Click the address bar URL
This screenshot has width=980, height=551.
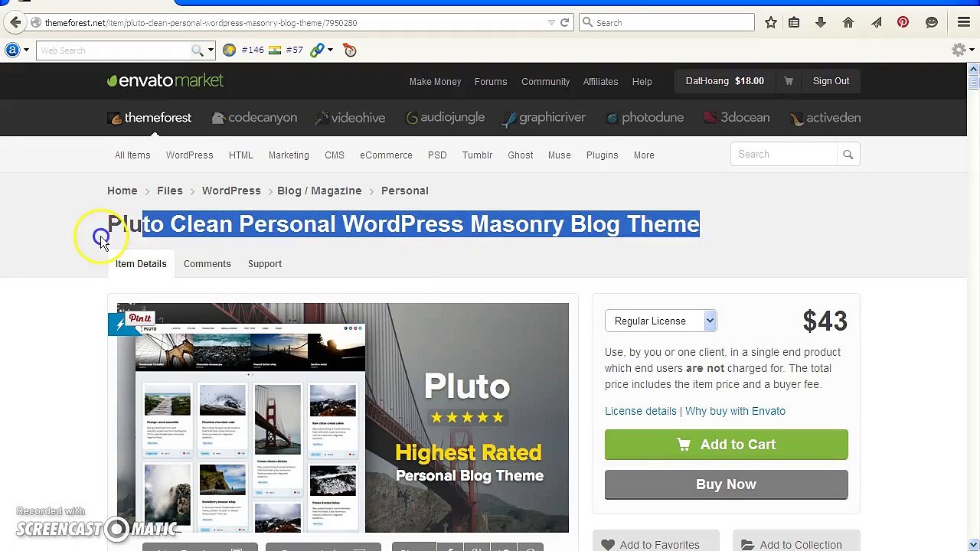tap(201, 23)
